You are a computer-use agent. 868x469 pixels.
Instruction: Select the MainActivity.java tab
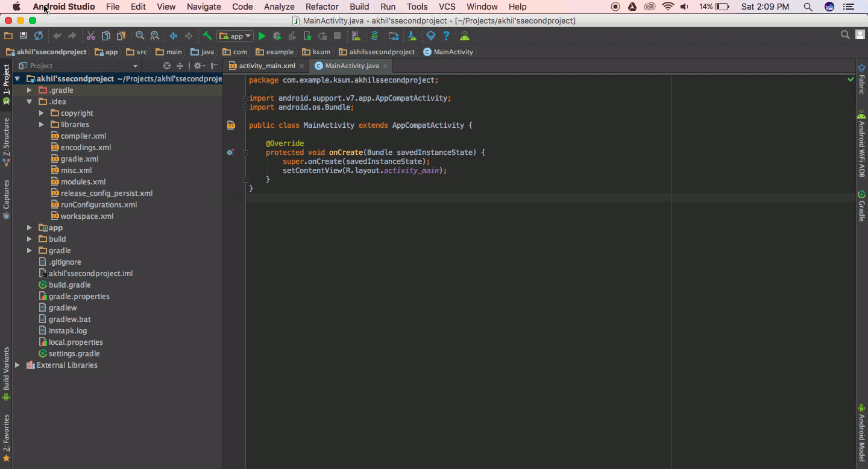point(352,66)
